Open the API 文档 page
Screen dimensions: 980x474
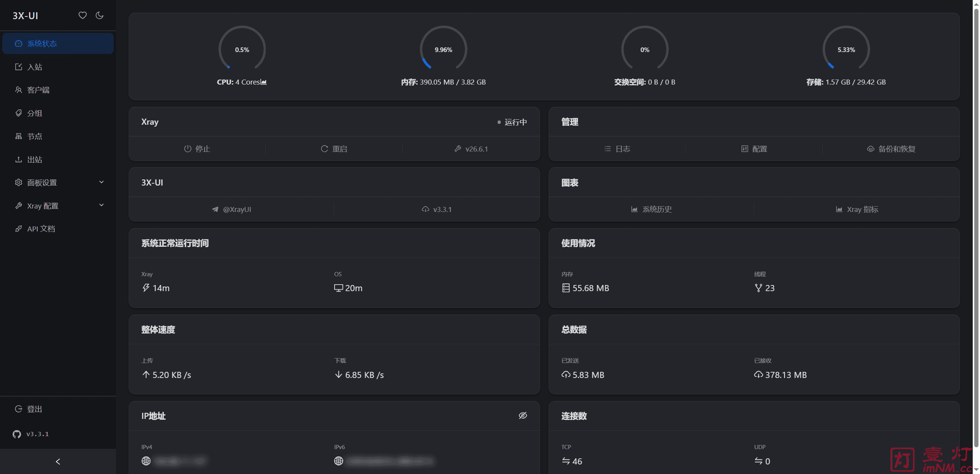(58, 229)
